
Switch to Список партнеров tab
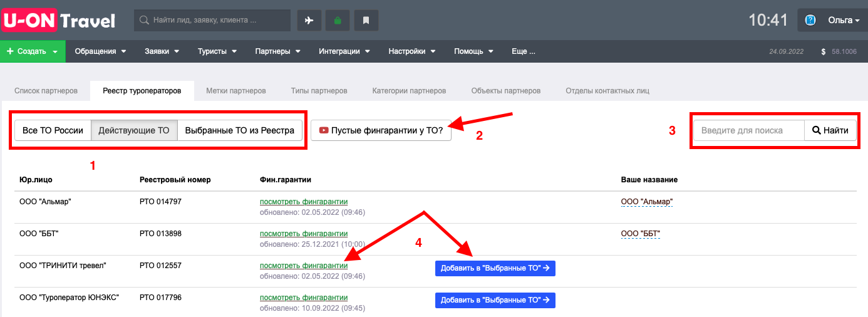46,91
